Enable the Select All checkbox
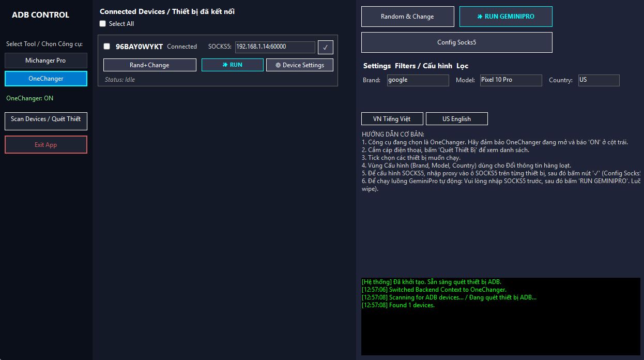 coord(103,24)
